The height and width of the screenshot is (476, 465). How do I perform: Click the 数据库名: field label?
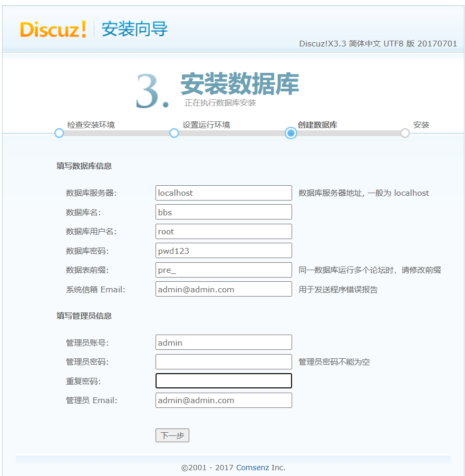(x=83, y=213)
